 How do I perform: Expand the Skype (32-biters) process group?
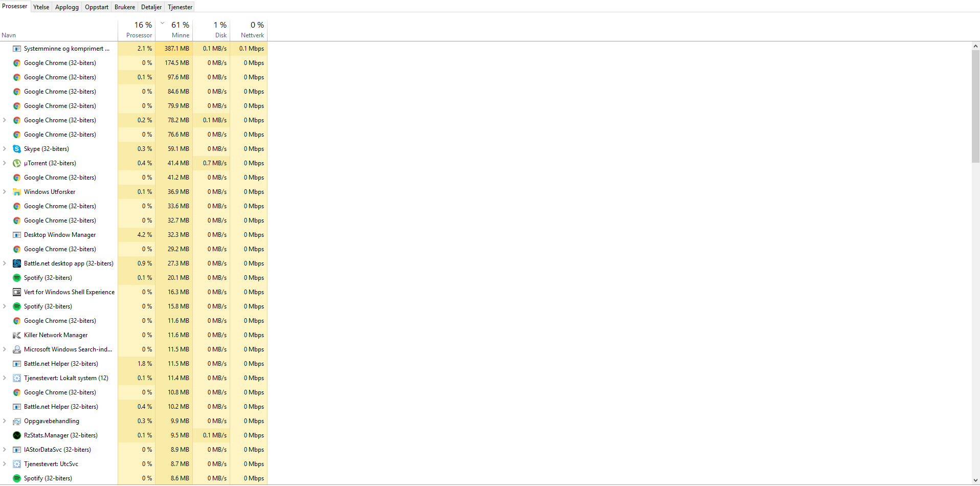tap(5, 149)
